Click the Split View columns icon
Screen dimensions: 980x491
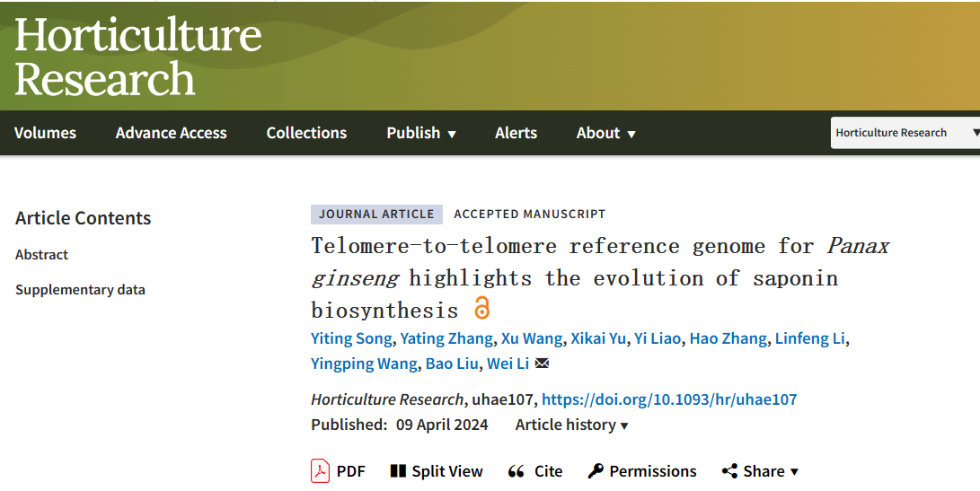(398, 471)
